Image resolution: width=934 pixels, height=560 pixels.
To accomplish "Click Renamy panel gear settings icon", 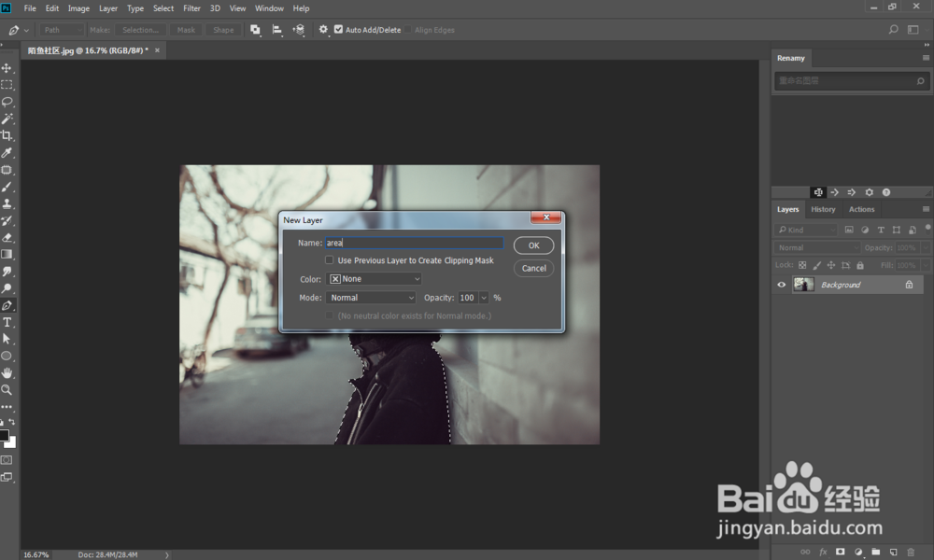I will (869, 192).
